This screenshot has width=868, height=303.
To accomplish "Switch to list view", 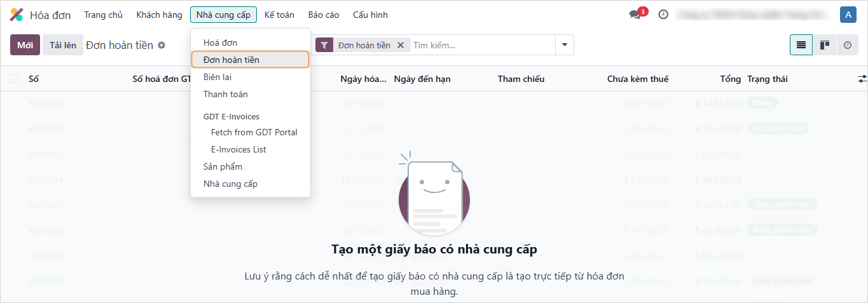I will point(801,45).
